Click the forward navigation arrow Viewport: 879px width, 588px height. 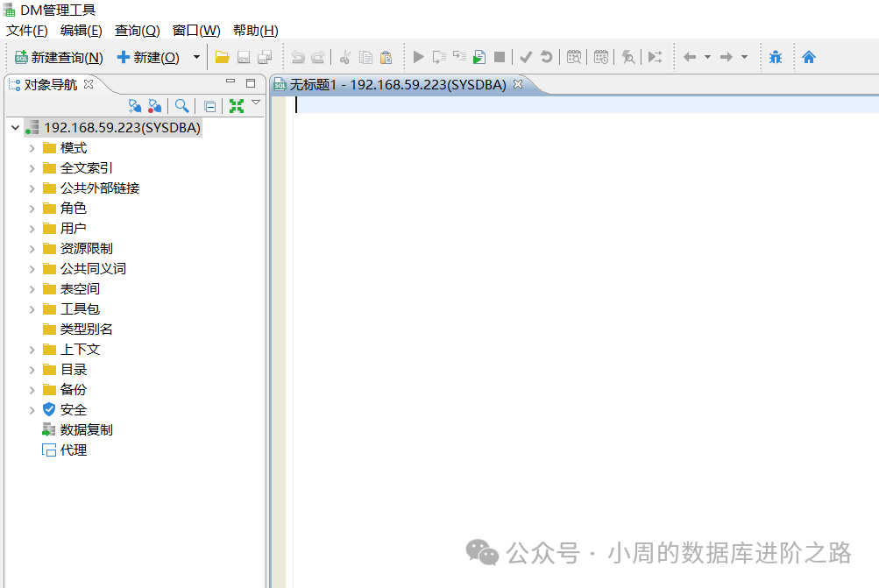point(727,57)
